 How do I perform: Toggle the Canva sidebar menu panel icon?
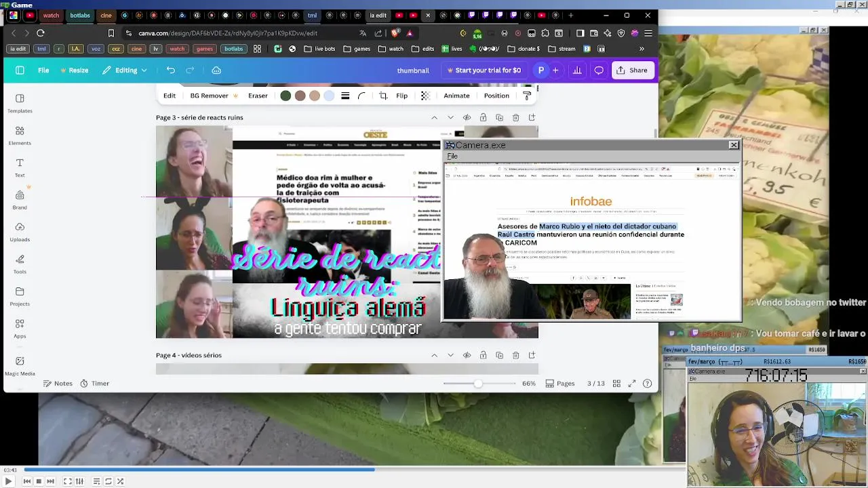pos(20,70)
